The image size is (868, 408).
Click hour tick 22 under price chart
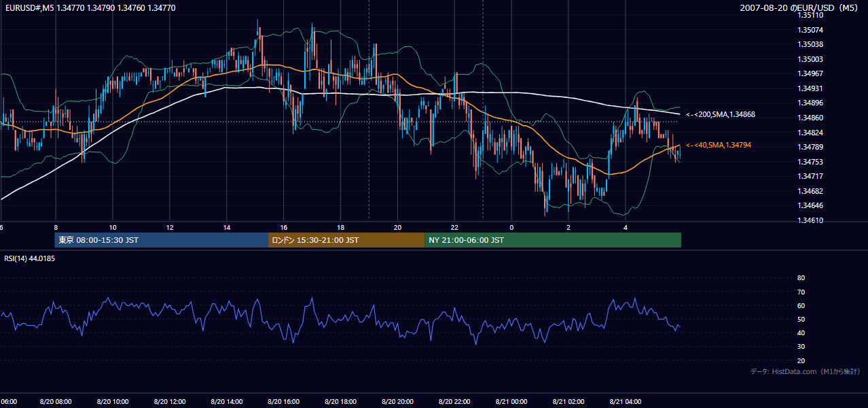click(x=454, y=227)
